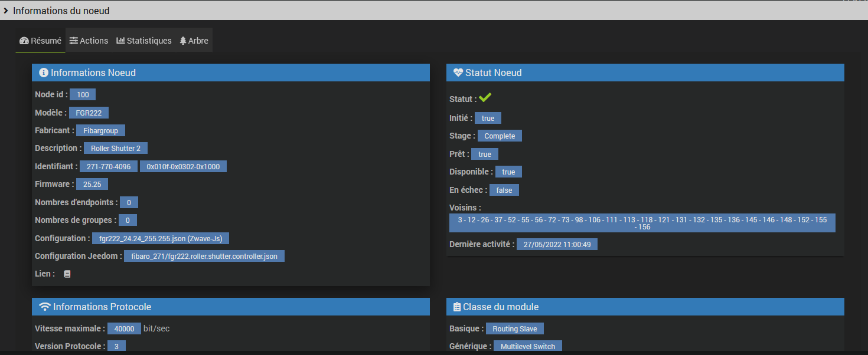The image size is (868, 355).
Task: Switch to the Actions tab
Action: pyautogui.click(x=89, y=41)
